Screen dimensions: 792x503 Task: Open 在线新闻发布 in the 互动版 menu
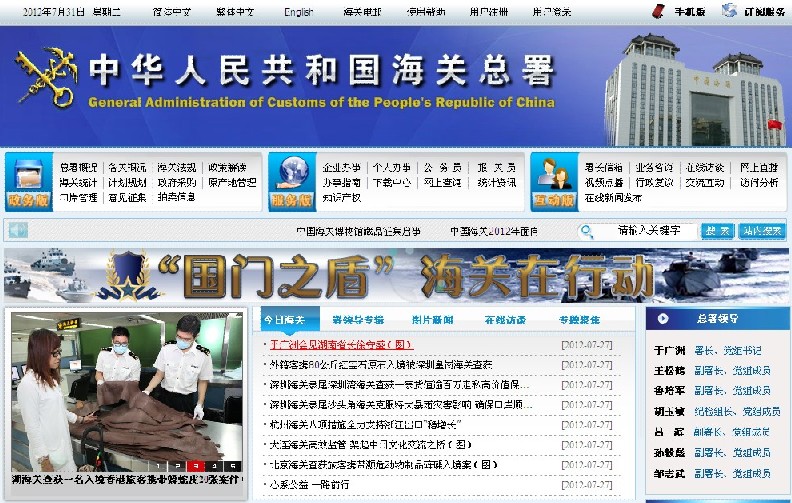point(613,197)
